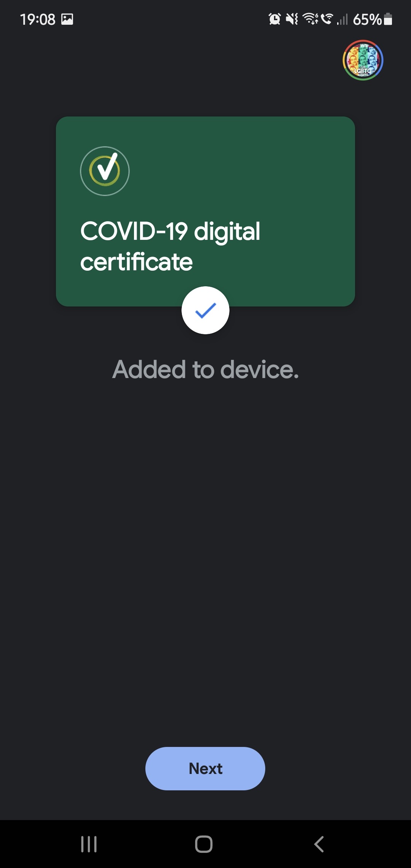The image size is (411, 868).
Task: Tap the blue checkmark confirmation circle
Action: pyautogui.click(x=205, y=310)
